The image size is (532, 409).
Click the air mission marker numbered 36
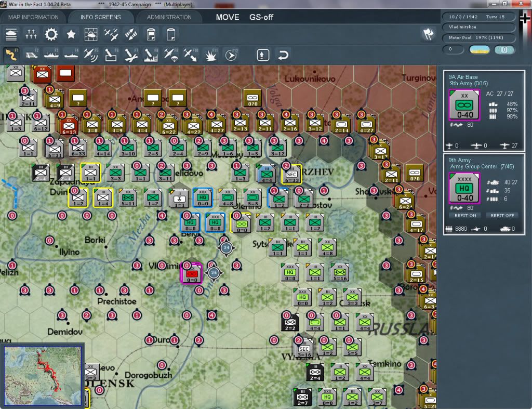pos(214,272)
